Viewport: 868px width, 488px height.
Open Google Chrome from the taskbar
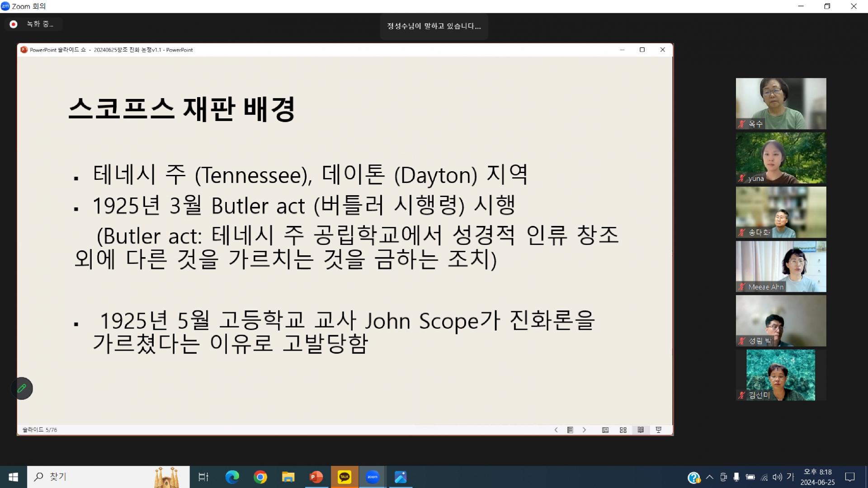[x=260, y=477]
